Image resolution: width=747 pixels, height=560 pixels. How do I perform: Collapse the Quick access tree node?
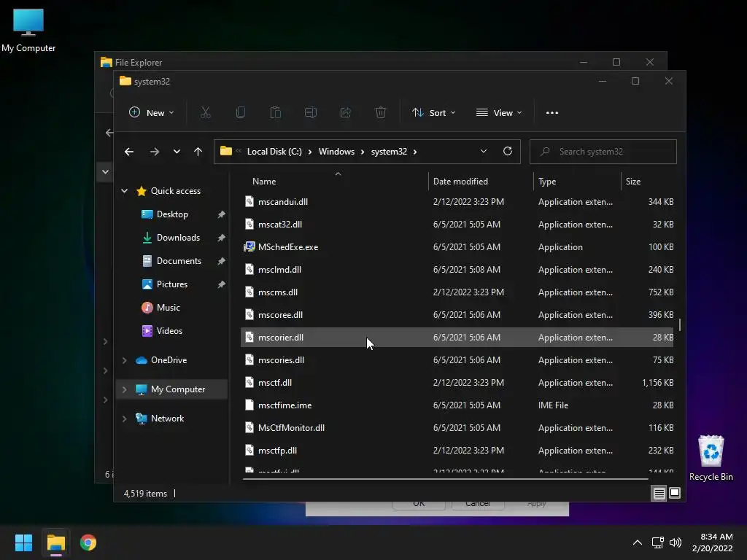click(124, 191)
